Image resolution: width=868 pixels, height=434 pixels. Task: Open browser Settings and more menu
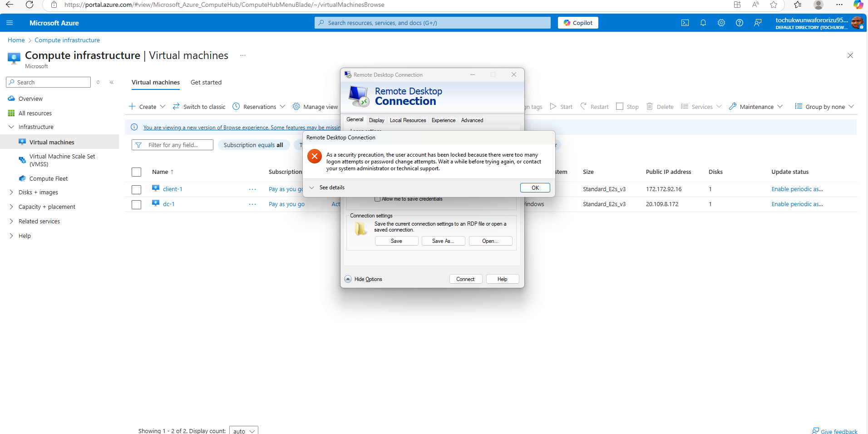point(839,5)
